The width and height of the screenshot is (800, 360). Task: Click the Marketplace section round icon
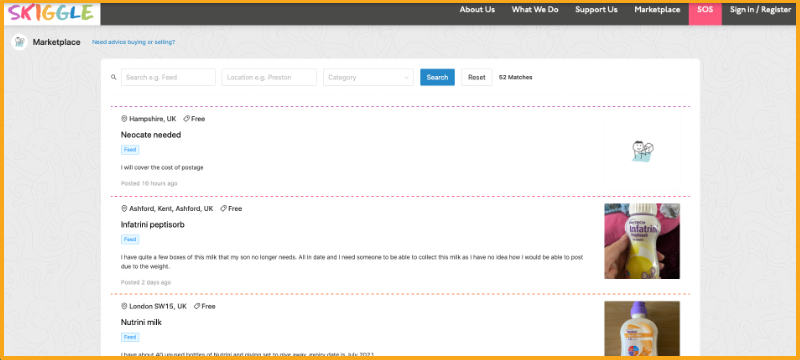pyautogui.click(x=19, y=42)
